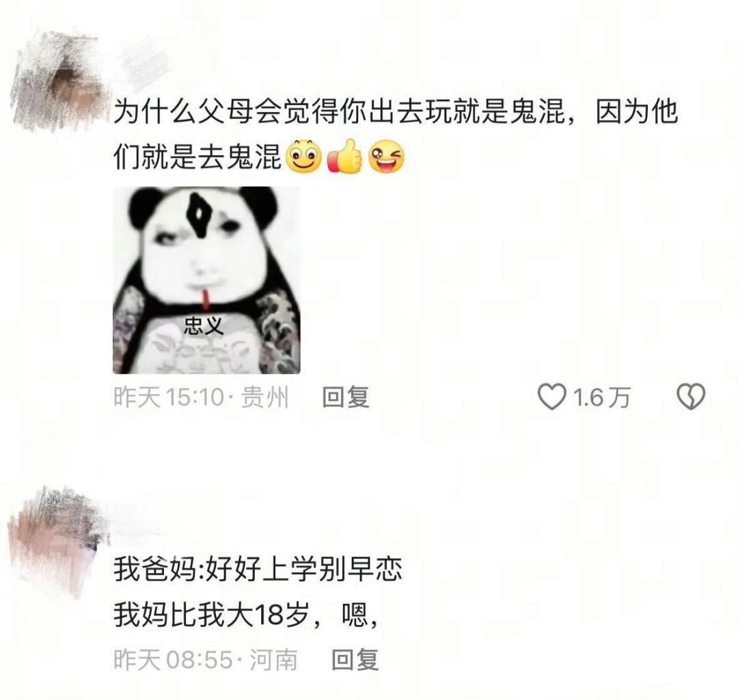
Task: Tap the thumbs-up emoji in the first comment
Action: click(x=344, y=156)
